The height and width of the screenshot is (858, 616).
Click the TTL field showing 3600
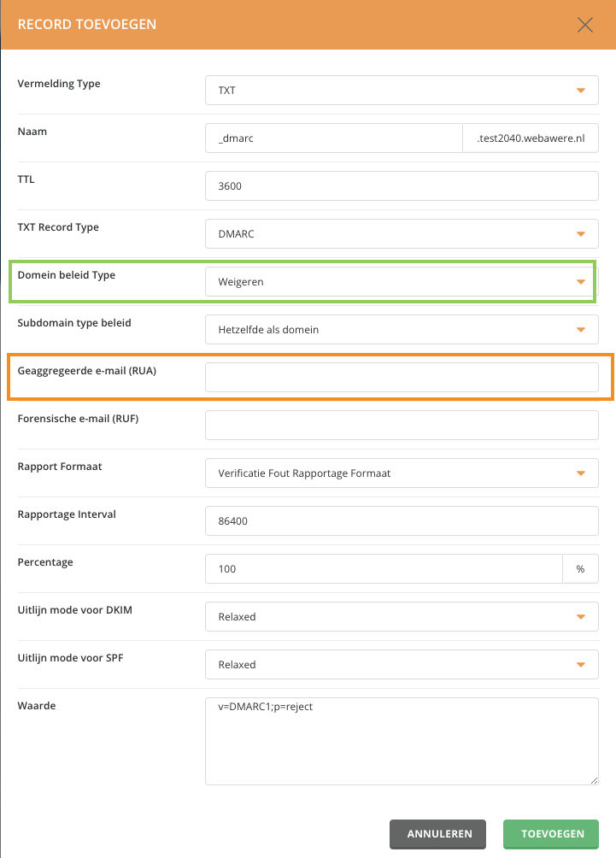[x=402, y=186]
